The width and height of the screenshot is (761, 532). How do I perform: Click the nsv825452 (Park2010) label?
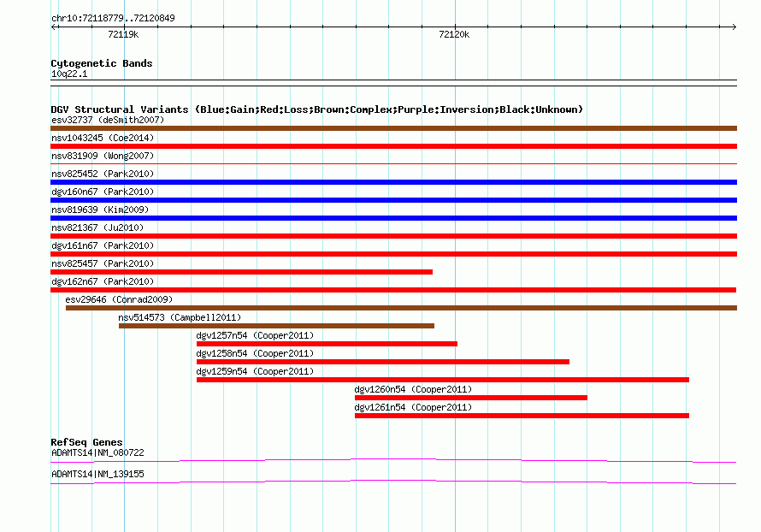tap(103, 174)
